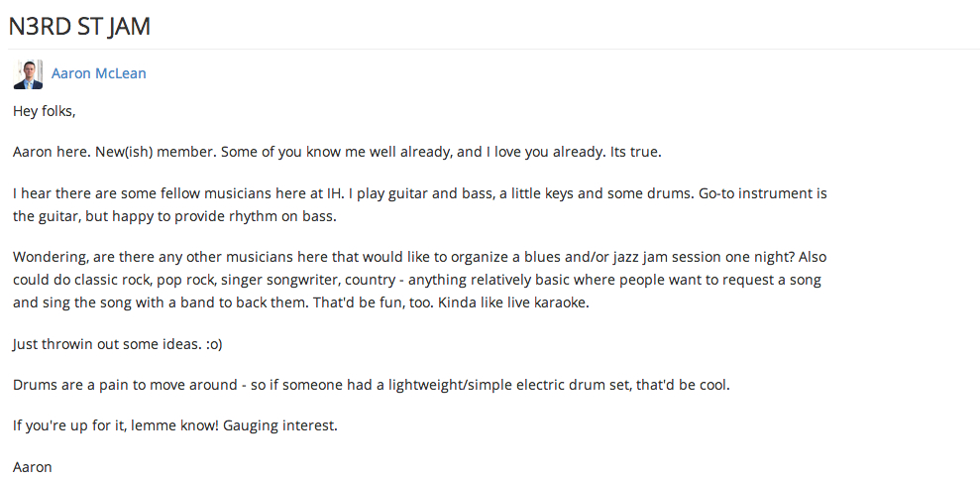
Task: Click the word 'IH' in the post
Action: (335, 193)
